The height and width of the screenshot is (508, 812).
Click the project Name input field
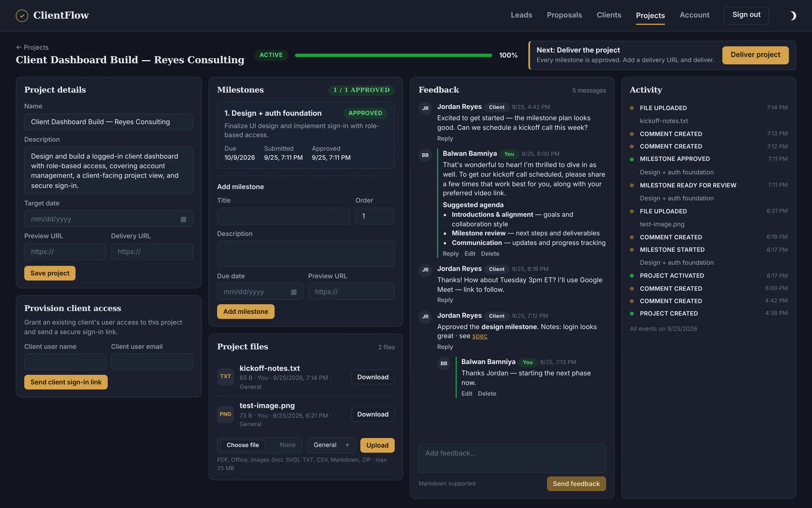[109, 122]
